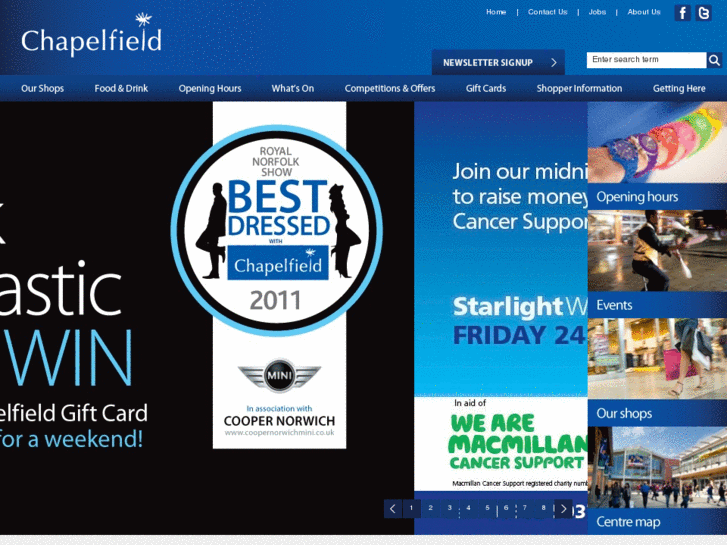Viewport: 727px width, 545px height.
Task: Open the About Us link
Action: coord(644,12)
